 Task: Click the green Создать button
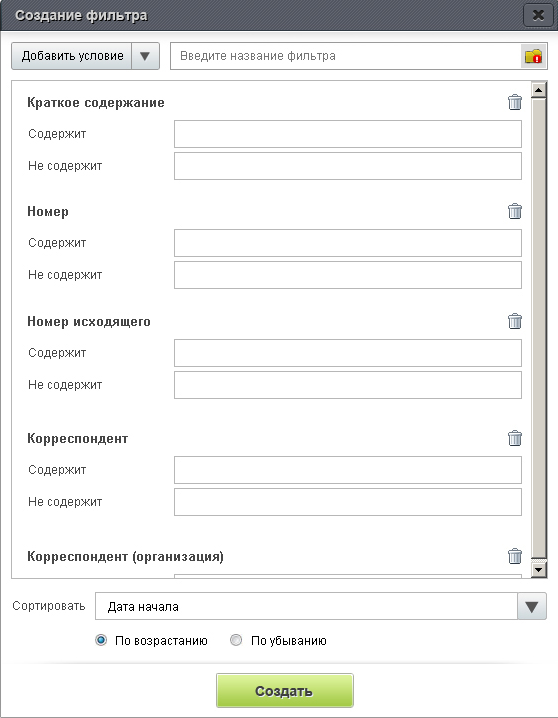(x=285, y=691)
